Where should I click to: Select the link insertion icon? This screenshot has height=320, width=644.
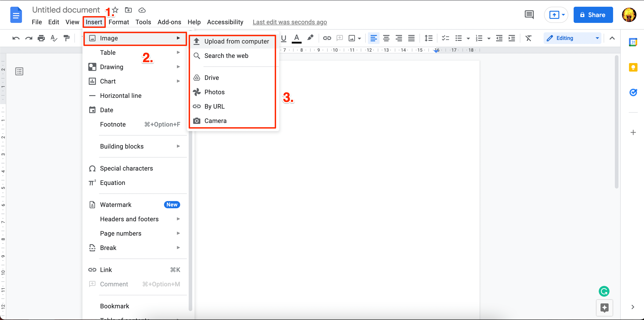point(327,38)
